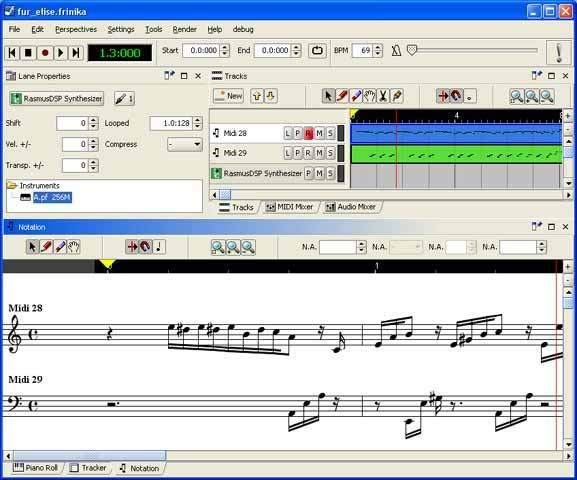Open the Tools menu
Screen dimensions: 577x480
(x=153, y=29)
